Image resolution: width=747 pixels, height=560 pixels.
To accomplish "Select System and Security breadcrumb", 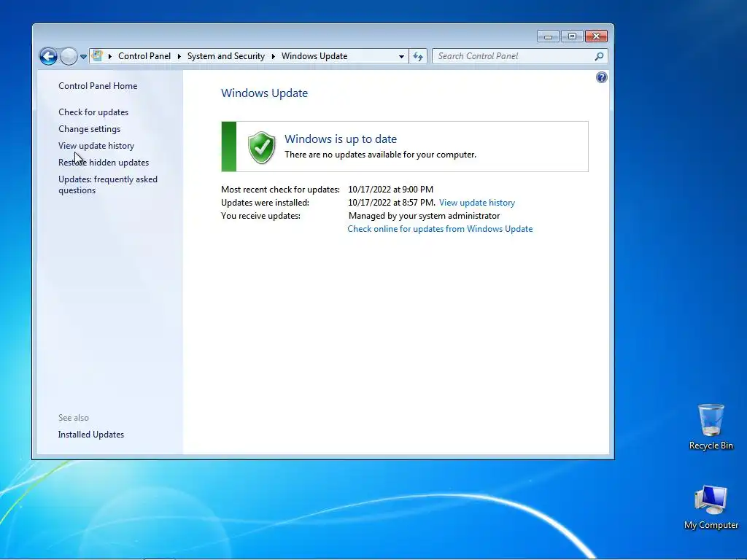I will [x=226, y=56].
